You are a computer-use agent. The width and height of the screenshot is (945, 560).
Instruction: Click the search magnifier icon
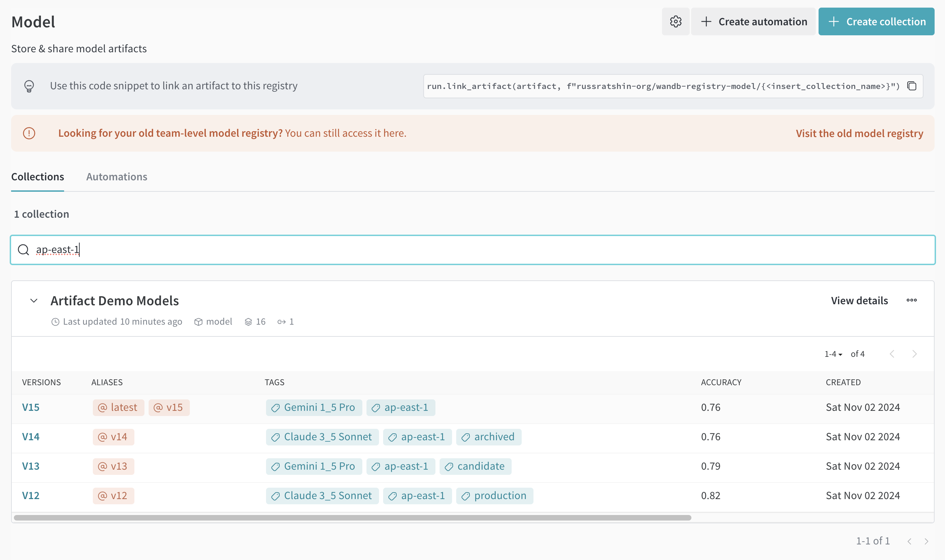click(x=24, y=250)
